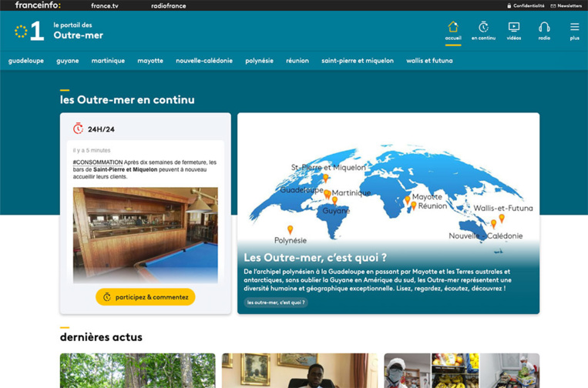Click the Polynésie map pin
The image size is (588, 388).
coord(290,229)
